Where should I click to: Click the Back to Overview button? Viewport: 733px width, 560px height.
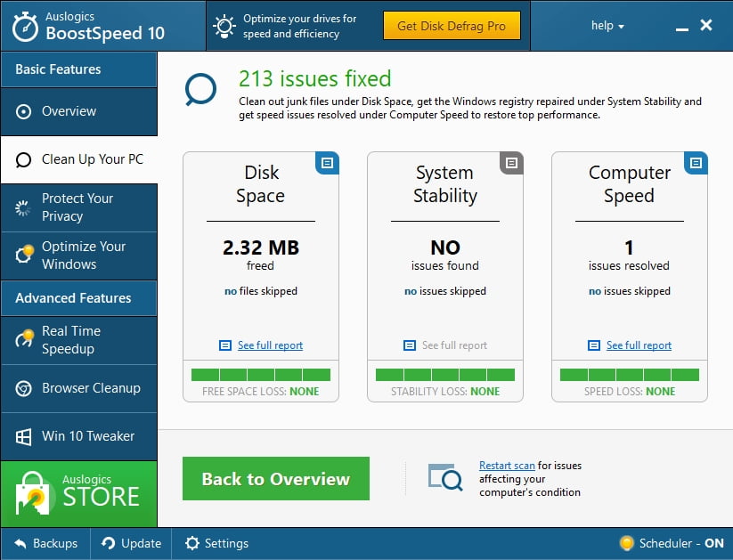pyautogui.click(x=276, y=479)
